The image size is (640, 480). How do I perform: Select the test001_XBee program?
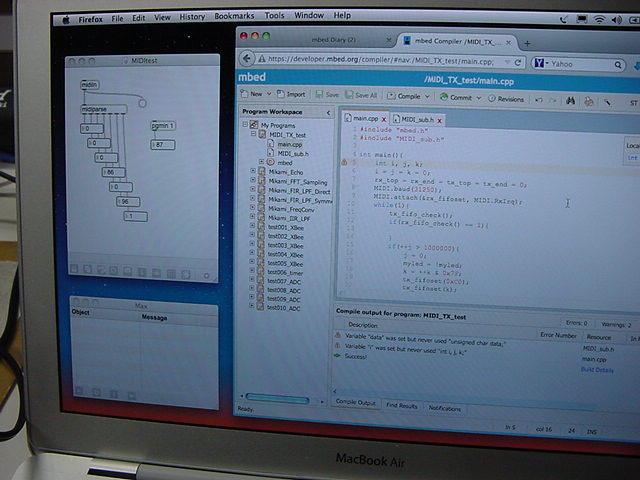click(285, 227)
